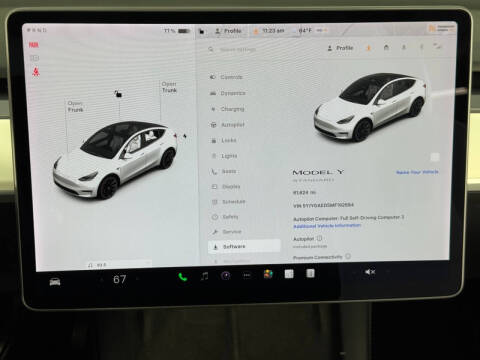480x360 pixels.
Task: Tap the 11:23 am clock display
Action: pyautogui.click(x=273, y=31)
